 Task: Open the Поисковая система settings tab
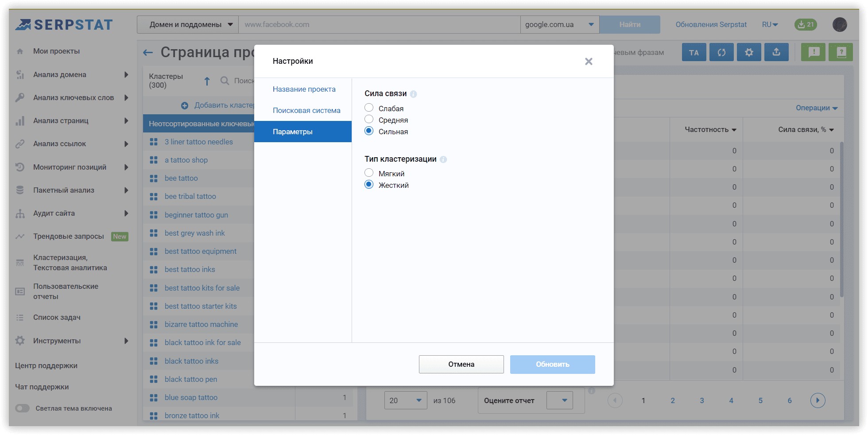click(x=306, y=110)
